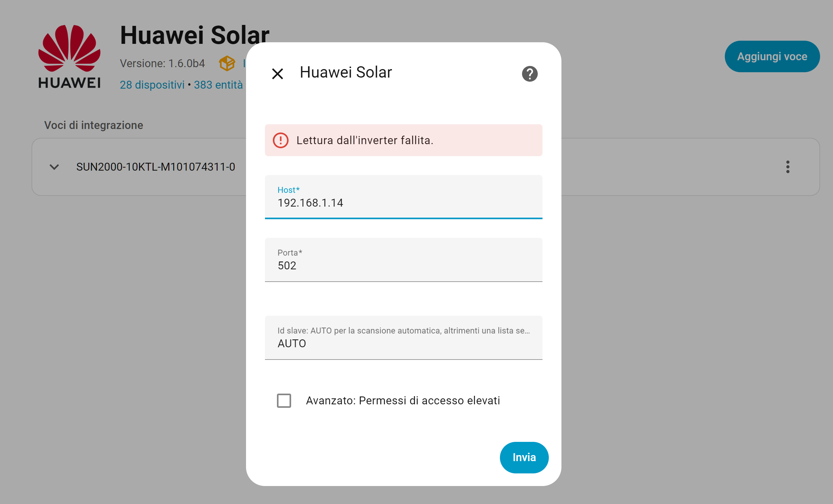Open the 28 dispositivi link
Screen dimensions: 833x504
pos(152,85)
